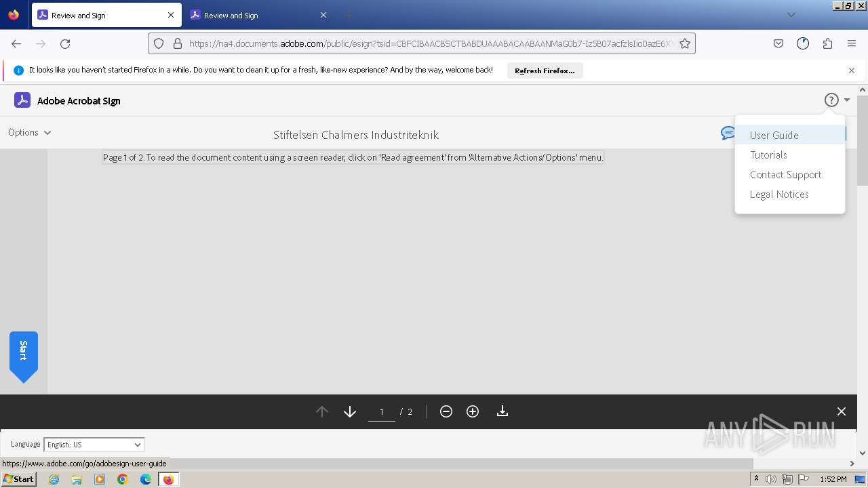Viewport: 868px width, 488px height.
Task: Reload the current page
Action: [x=65, y=43]
